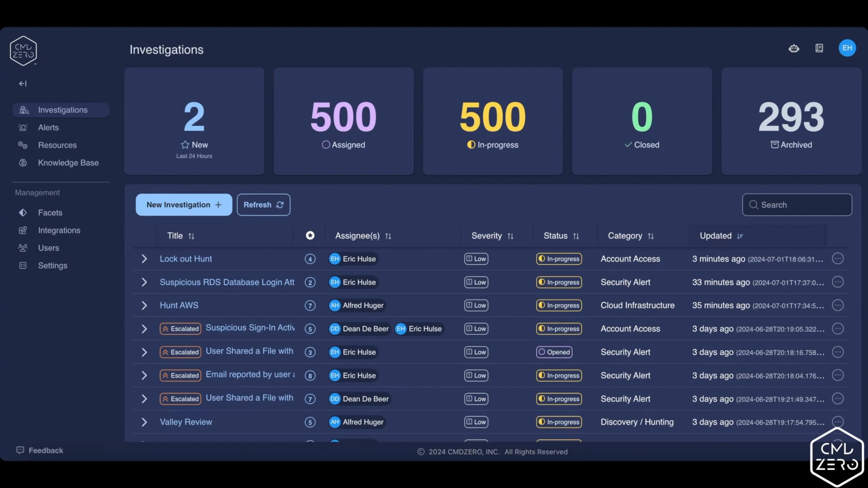Screen dimensions: 868x488
Task: Expand the Valley Review row chevron
Action: coord(144,422)
